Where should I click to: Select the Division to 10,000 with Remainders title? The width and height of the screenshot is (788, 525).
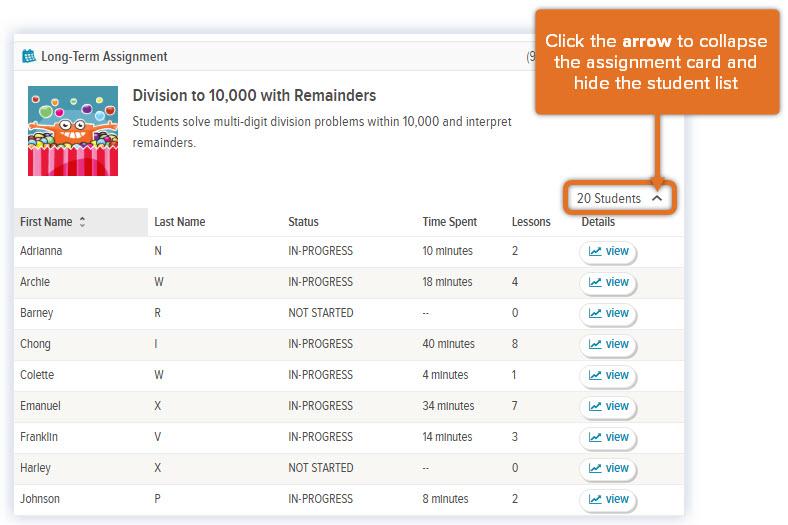coord(254,95)
